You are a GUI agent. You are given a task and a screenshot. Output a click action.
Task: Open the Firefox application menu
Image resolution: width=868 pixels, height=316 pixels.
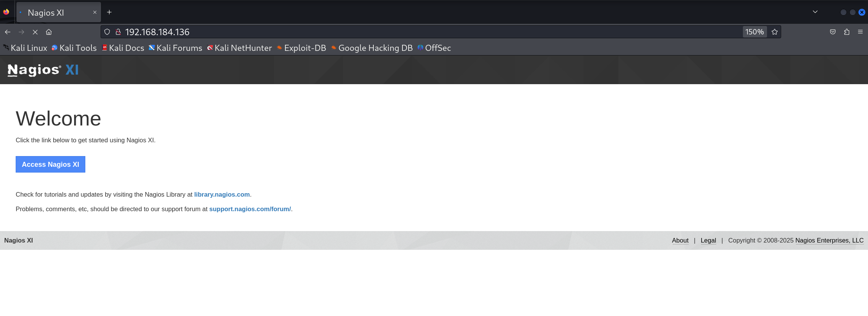pyautogui.click(x=860, y=32)
